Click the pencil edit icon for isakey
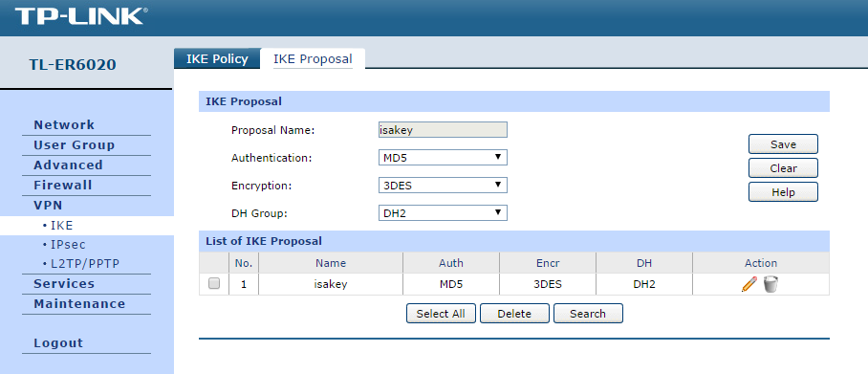868x374 pixels. [x=749, y=284]
